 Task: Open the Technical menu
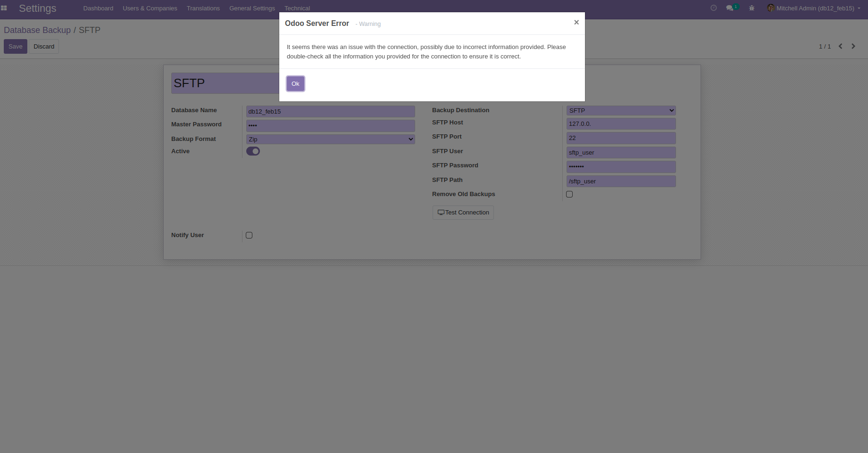click(297, 8)
